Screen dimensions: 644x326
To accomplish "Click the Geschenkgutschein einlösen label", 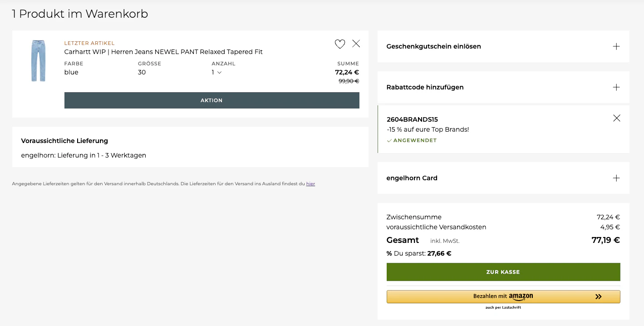I will tap(433, 46).
